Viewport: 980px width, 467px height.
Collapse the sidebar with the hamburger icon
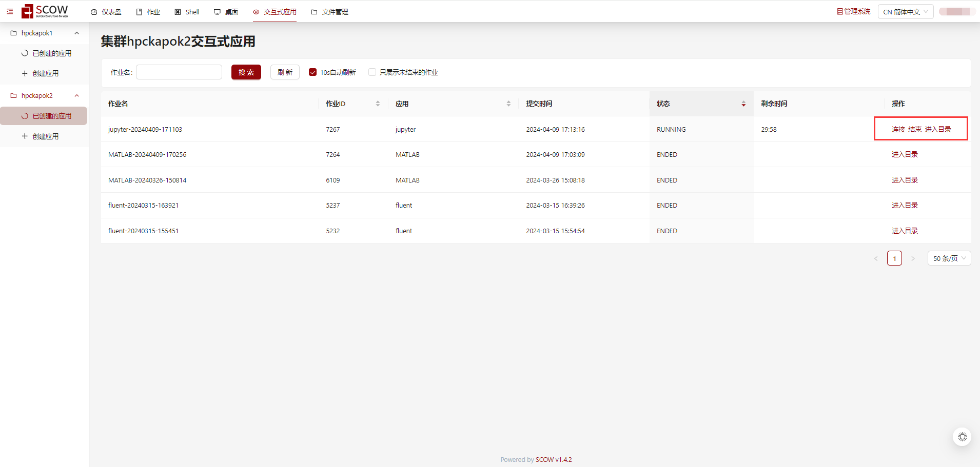pos(10,11)
